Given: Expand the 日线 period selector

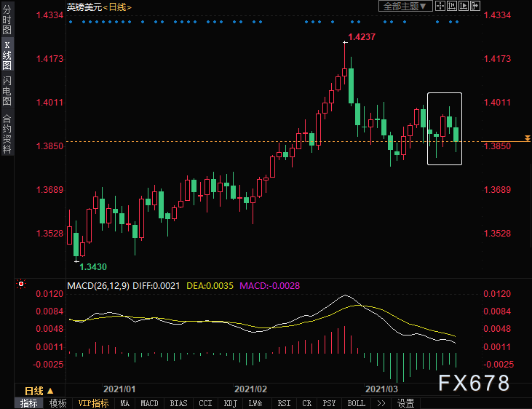Looking at the screenshot, I should [x=39, y=391].
